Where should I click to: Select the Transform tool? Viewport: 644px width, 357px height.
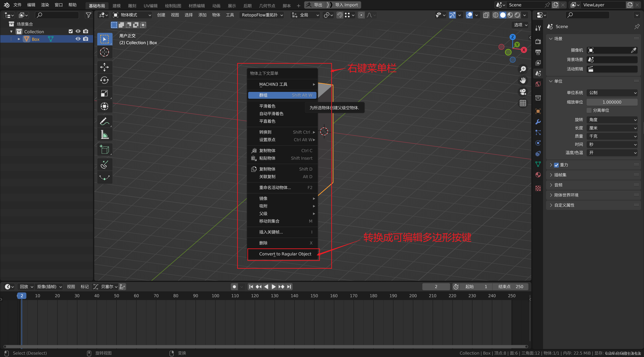coord(104,106)
